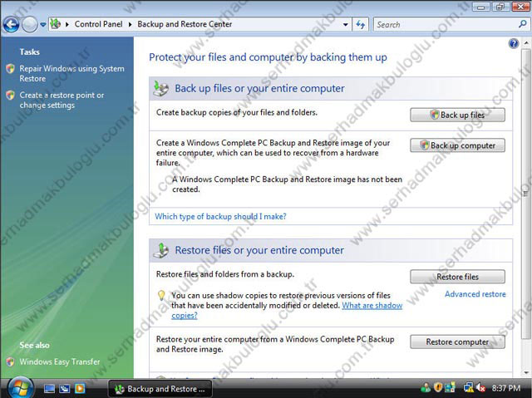Click Switch between windows quick launch icon
Screen dimensions: 532x398
point(65,388)
